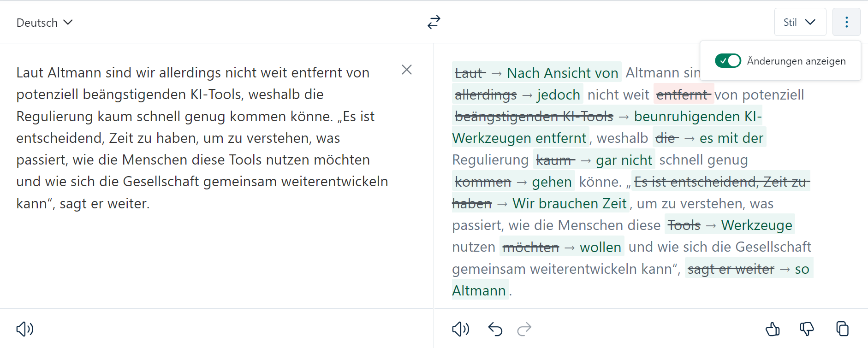
Task: Give thumbs up feedback
Action: (x=773, y=329)
